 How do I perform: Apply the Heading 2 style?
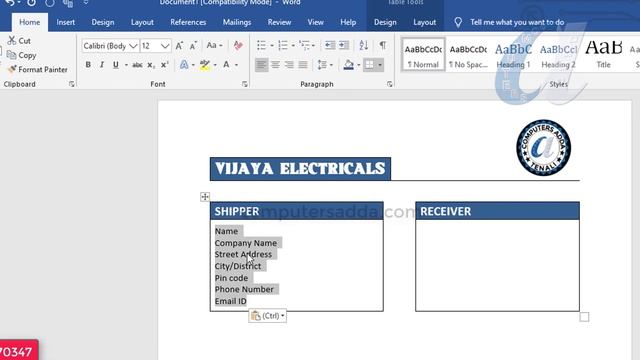(558, 55)
